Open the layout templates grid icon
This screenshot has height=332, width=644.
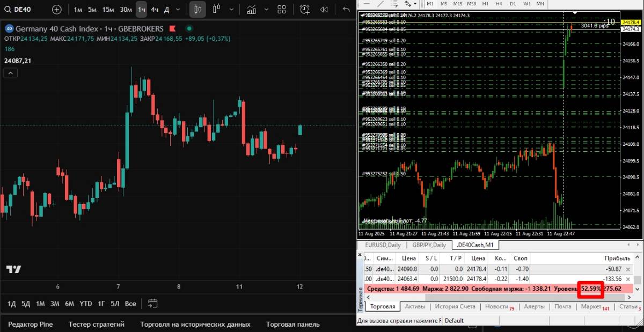pos(282,9)
